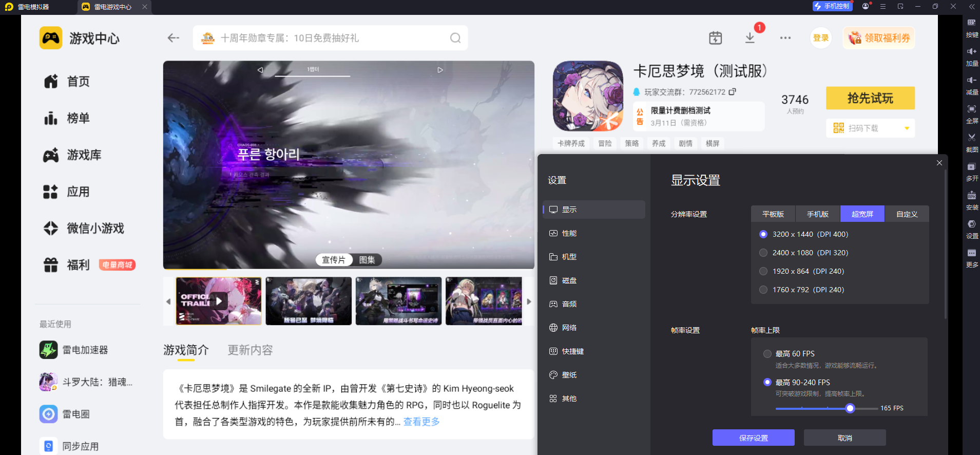Open the 壁纸 settings category
This screenshot has width=980, height=455.
[594, 375]
